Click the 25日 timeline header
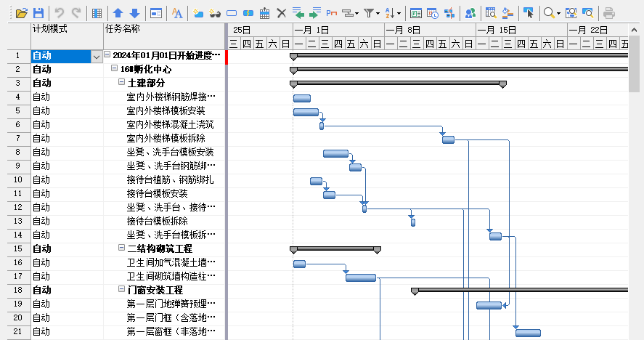Viewport: 644px width, 340px height. tap(260, 30)
